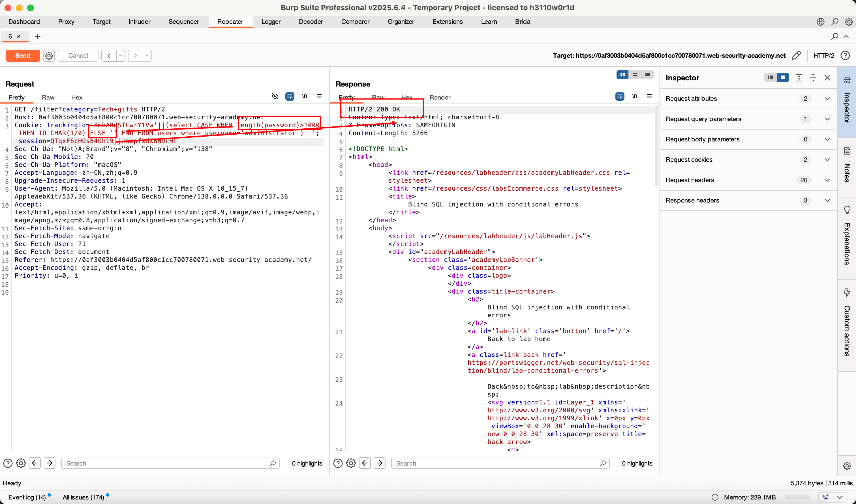Toggle line wrap in Request panel
Image resolution: width=856 pixels, height=504 pixels.
[290, 96]
